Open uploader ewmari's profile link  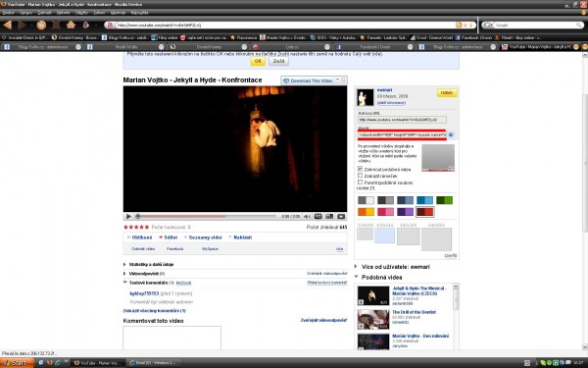pyautogui.click(x=384, y=90)
